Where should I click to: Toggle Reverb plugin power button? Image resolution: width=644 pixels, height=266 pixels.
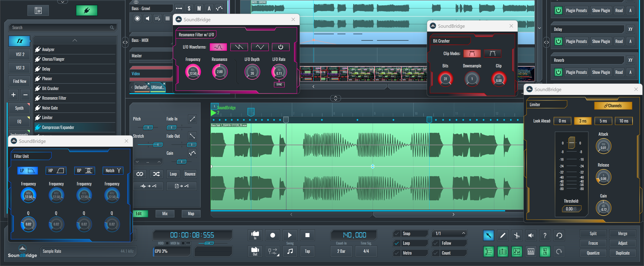coord(558,72)
